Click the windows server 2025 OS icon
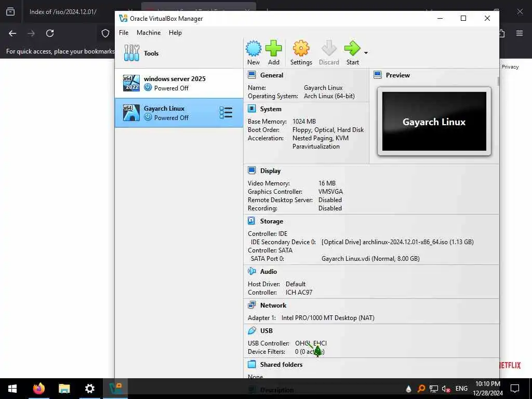 click(x=131, y=83)
